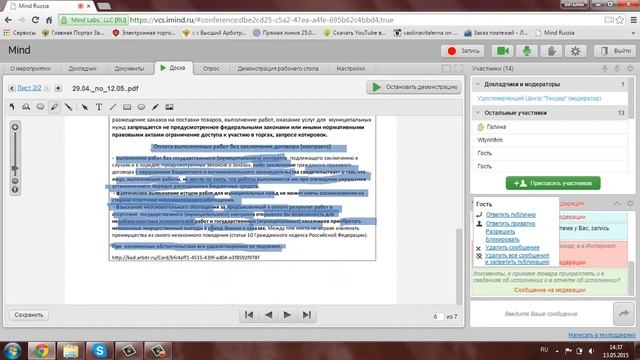This screenshot has width=640, height=360.
Task: Choose Удалить все сообщения и запретить публикацию
Action: coord(517,258)
